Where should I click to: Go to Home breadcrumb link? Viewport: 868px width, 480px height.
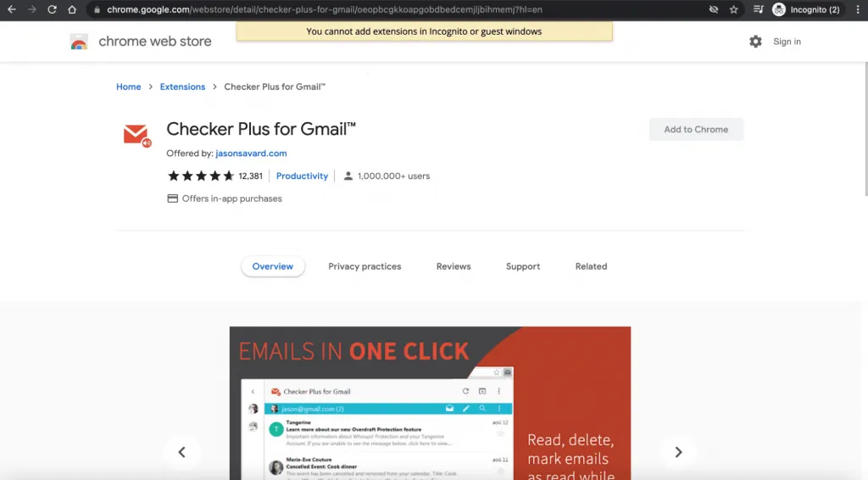tap(129, 87)
